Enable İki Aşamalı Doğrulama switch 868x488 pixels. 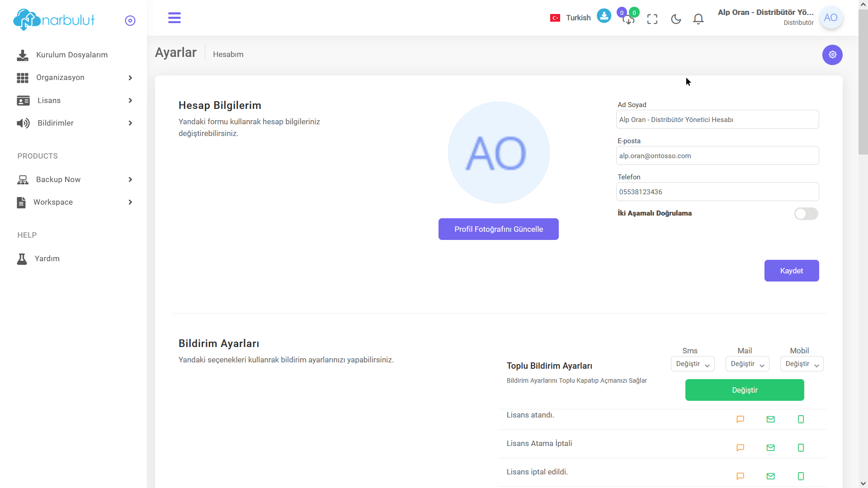(x=806, y=214)
